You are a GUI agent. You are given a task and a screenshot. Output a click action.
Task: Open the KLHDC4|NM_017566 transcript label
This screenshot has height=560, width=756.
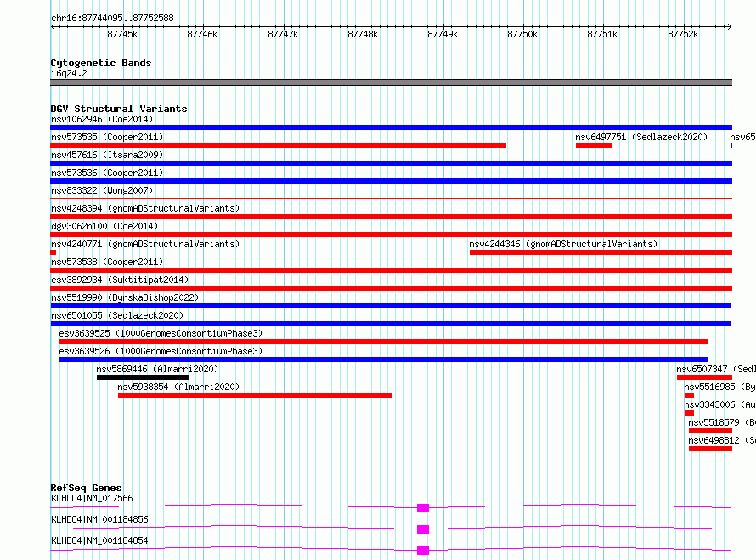point(92,498)
